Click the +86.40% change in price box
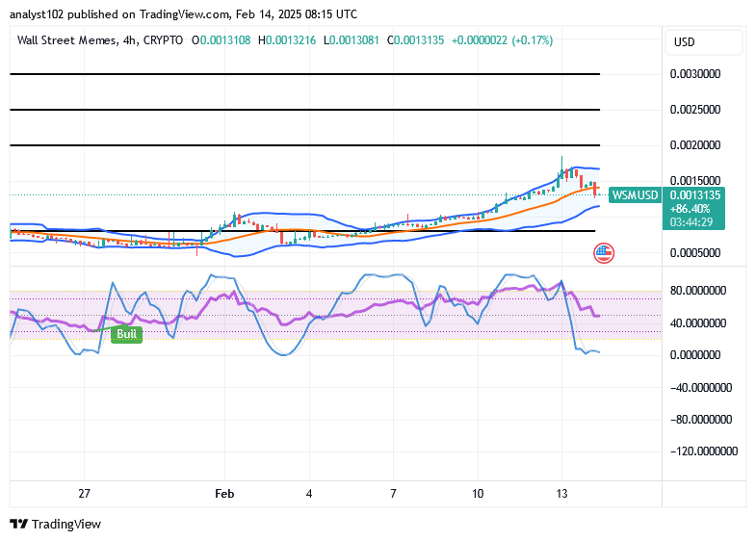This screenshot has width=756, height=541. point(690,209)
